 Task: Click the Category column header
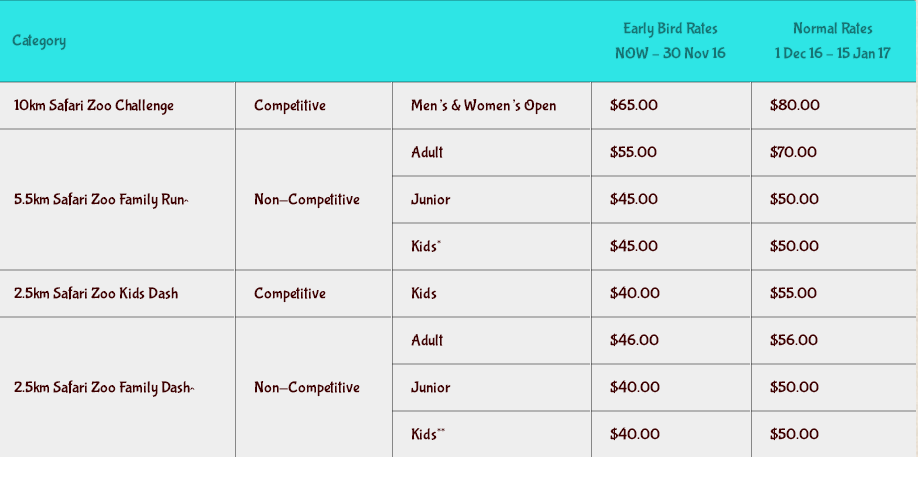[x=39, y=41]
